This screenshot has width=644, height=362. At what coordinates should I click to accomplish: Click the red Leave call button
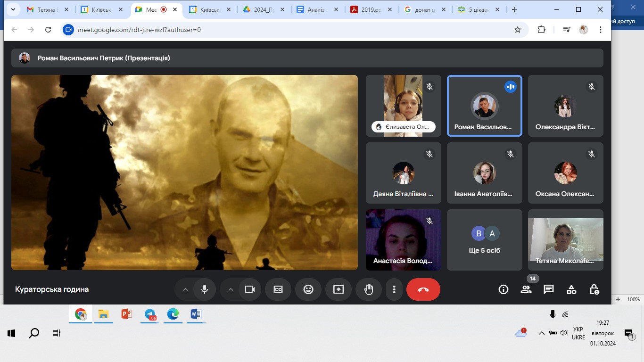[x=423, y=289]
